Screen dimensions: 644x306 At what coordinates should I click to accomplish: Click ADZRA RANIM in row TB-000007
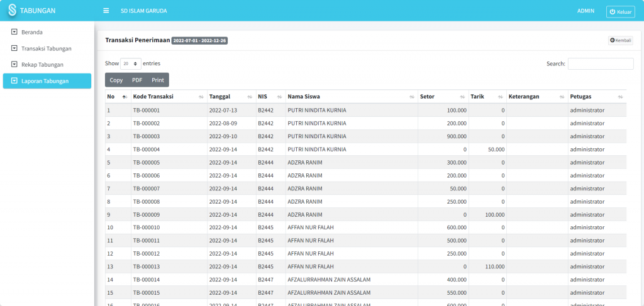coord(305,189)
